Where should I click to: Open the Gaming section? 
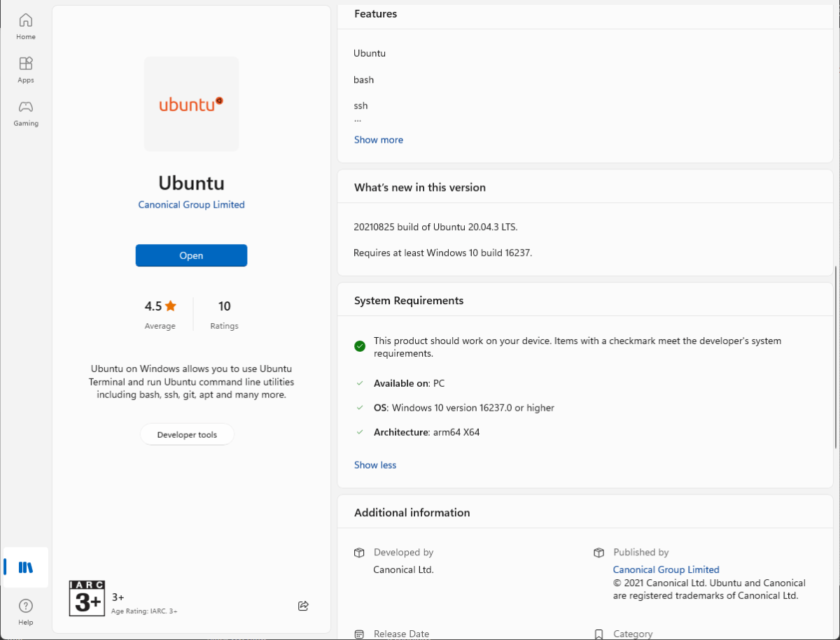26,113
